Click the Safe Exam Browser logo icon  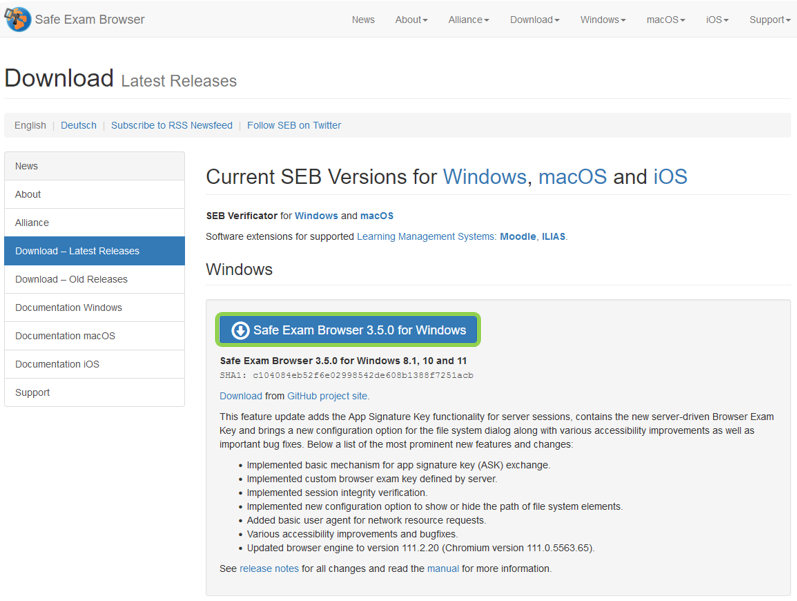tap(17, 19)
